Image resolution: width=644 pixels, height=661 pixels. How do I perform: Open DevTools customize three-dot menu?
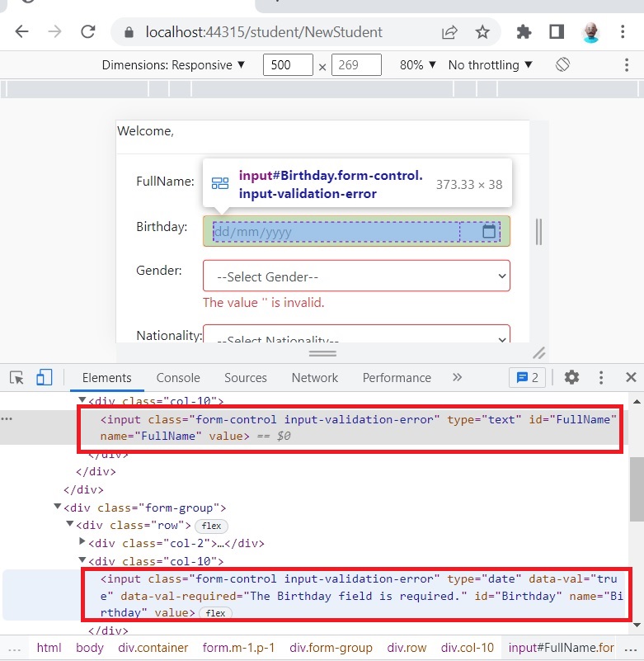click(x=601, y=377)
